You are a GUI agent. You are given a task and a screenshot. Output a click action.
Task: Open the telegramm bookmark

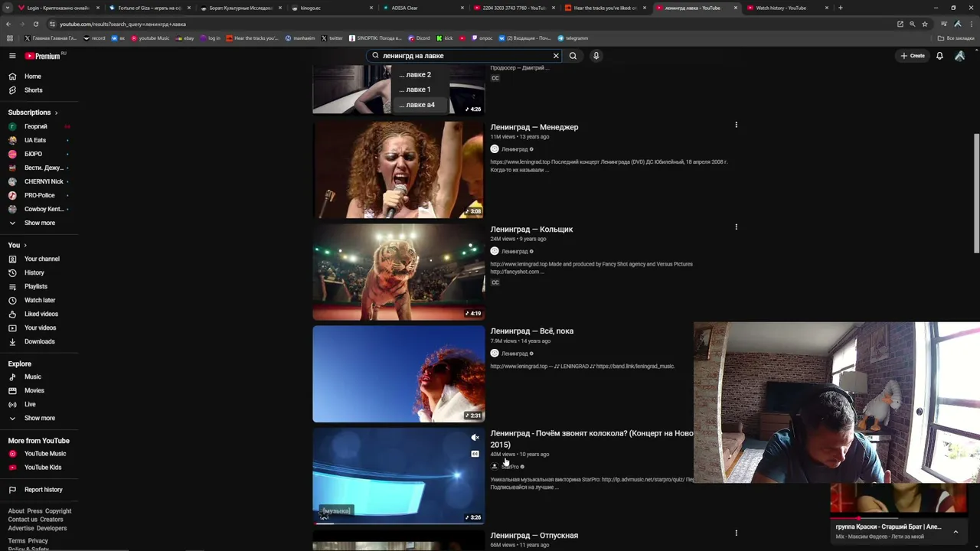click(573, 38)
